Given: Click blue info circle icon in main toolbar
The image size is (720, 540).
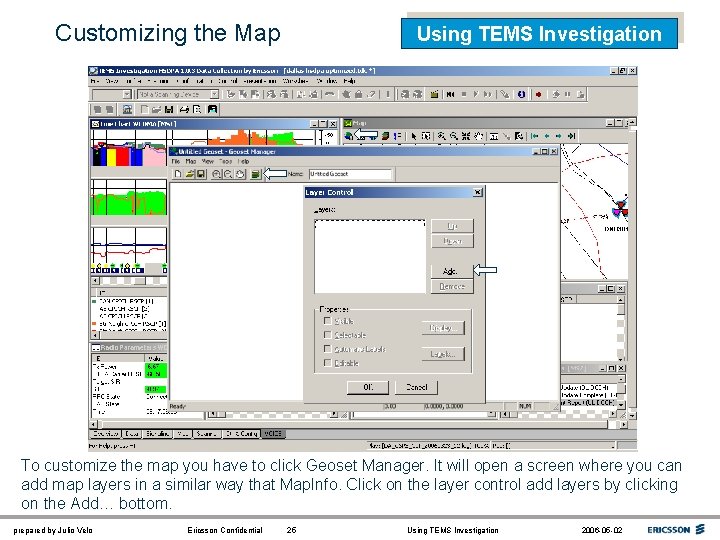Looking at the screenshot, I should pos(521,94).
